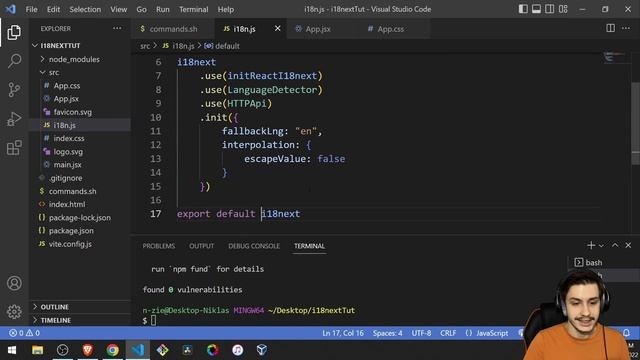This screenshot has width=640, height=360.
Task: Open the Windows Start menu
Action: click(x=12, y=350)
